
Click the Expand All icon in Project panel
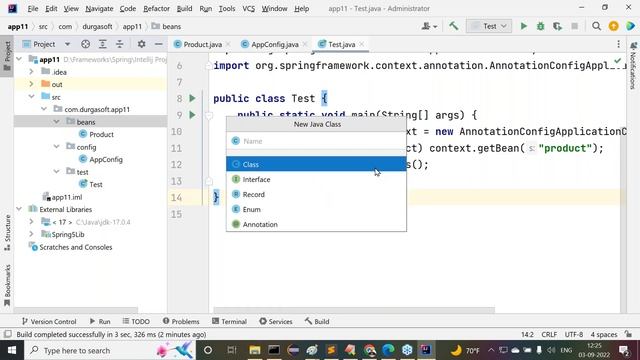click(102, 44)
